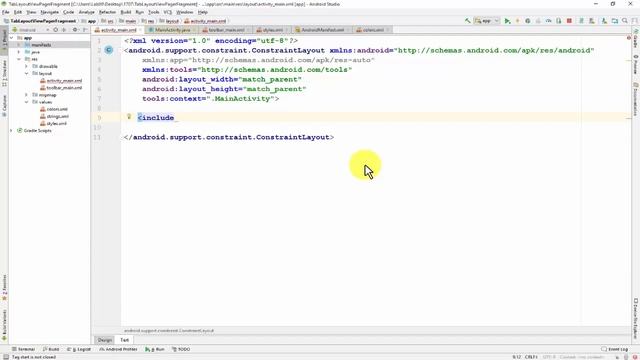Open strings.xml in project tree

(x=57, y=116)
